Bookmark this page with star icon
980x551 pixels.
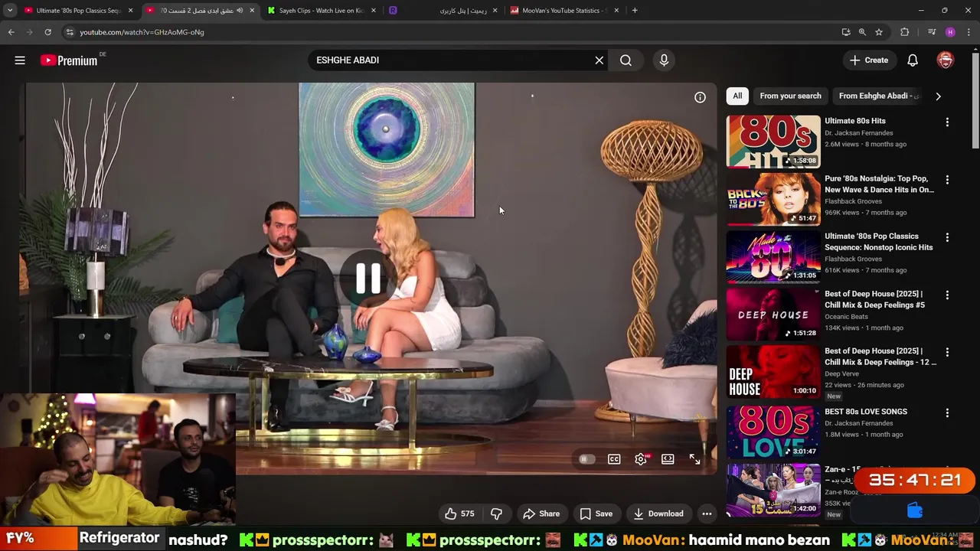click(879, 32)
